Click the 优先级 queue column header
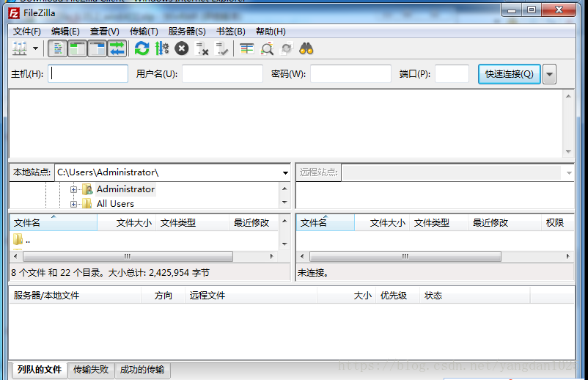 tap(397, 296)
